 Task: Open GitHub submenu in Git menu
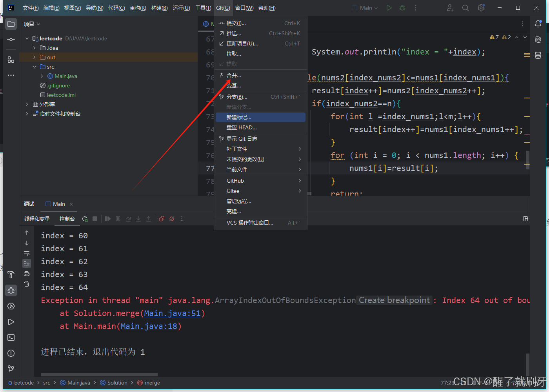coord(260,181)
